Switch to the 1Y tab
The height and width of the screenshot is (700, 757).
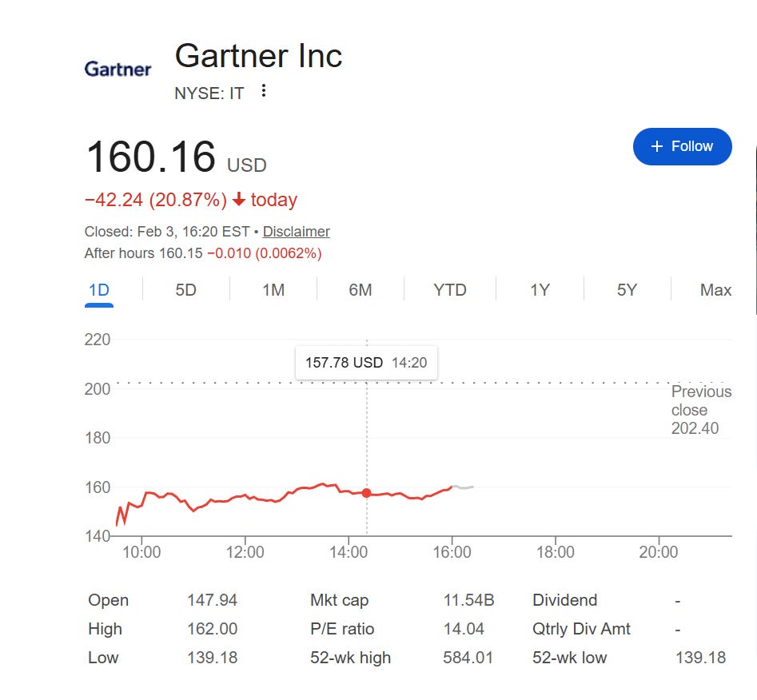tap(540, 290)
